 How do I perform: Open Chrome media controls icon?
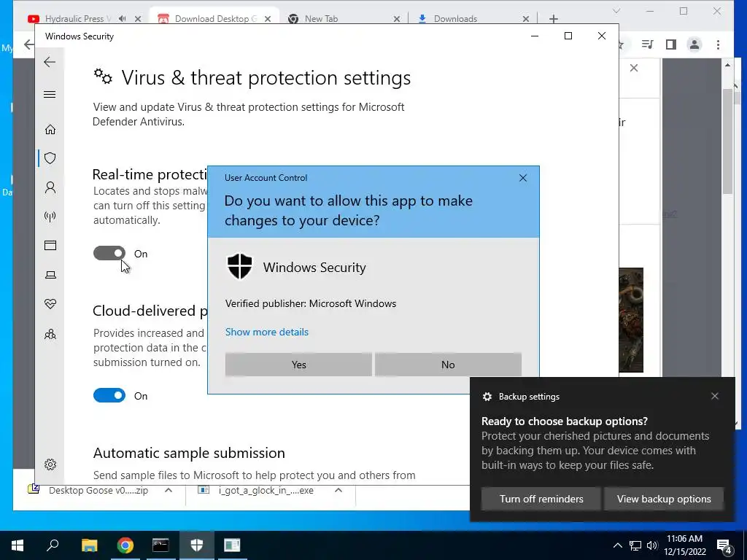point(647,44)
